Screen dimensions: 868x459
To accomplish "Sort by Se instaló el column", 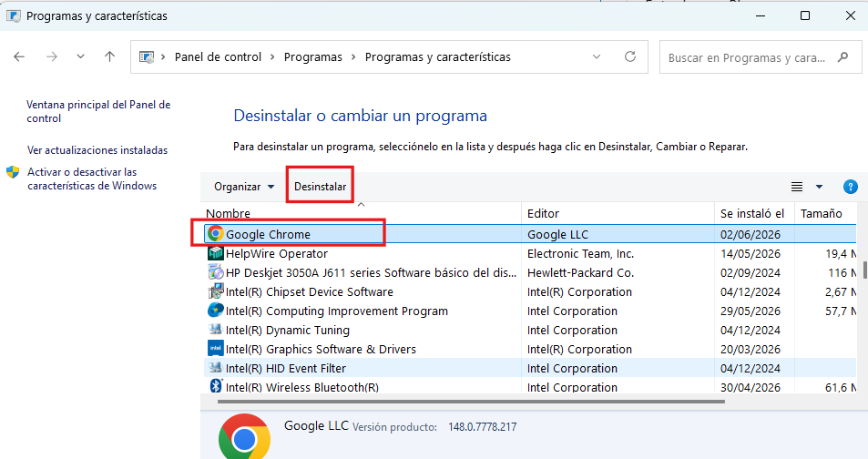I will point(752,213).
